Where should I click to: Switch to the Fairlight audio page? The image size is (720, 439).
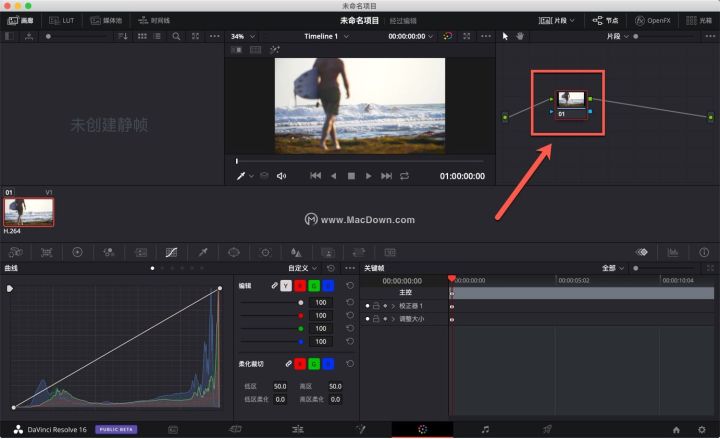click(485, 430)
